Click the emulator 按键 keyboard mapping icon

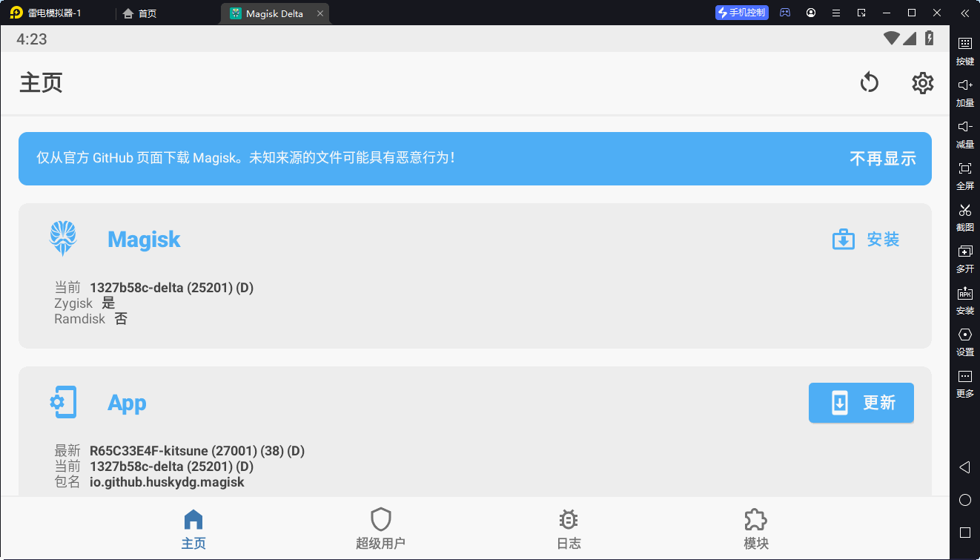(964, 50)
